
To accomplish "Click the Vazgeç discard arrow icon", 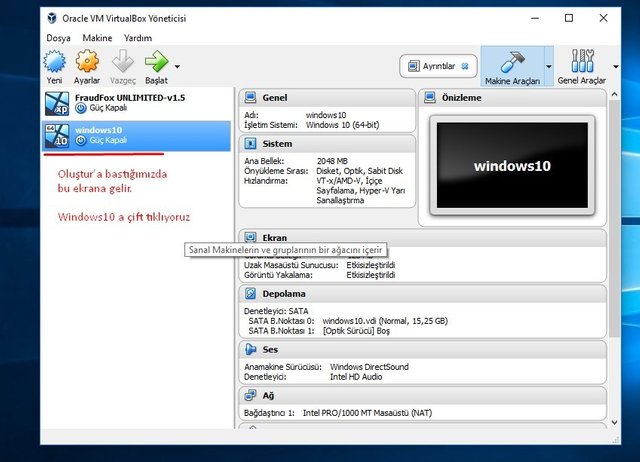I will [123, 61].
